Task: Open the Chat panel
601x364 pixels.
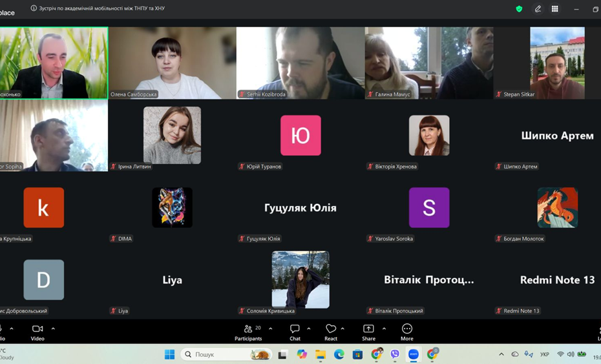Action: coord(295,332)
